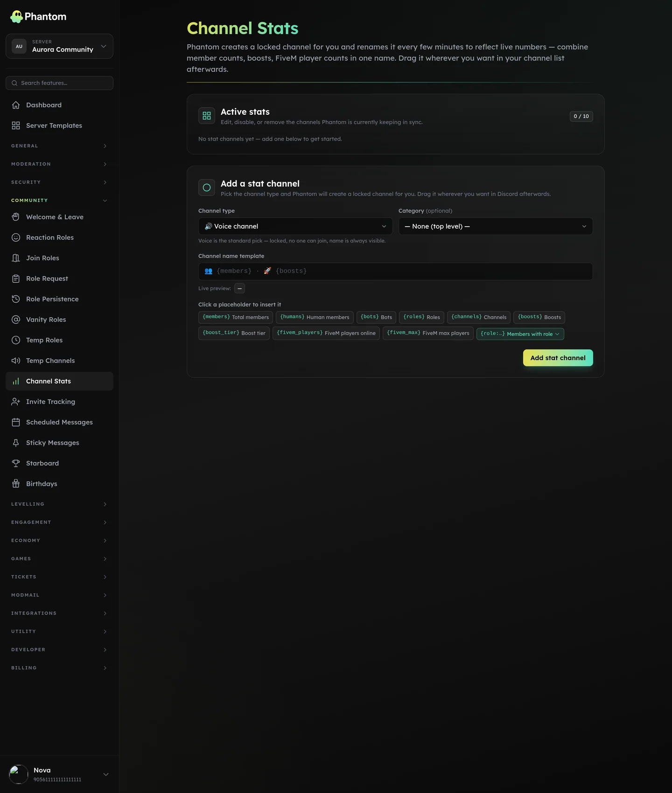This screenshot has width=672, height=793.
Task: Click the Role Request clipboard icon
Action: coord(16,278)
